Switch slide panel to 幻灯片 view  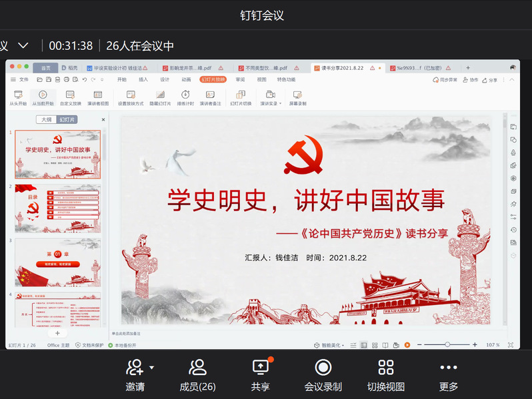(x=67, y=120)
